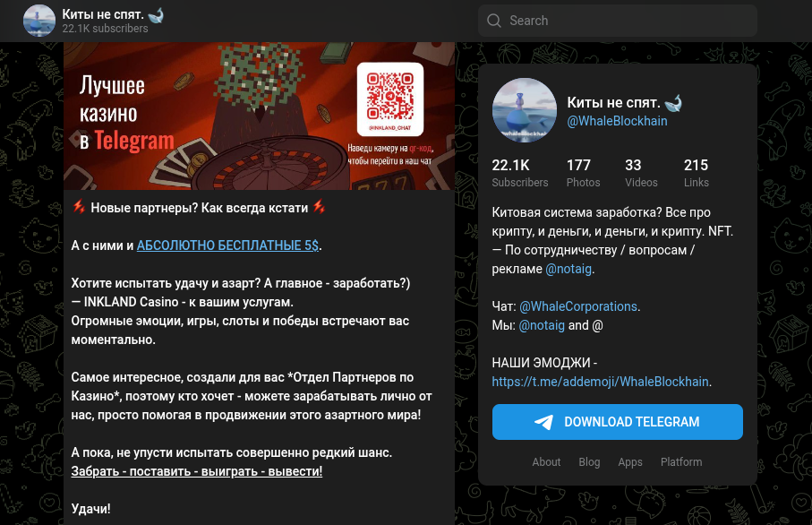Open the @WhaleBlockhain username link
Image resolution: width=812 pixels, height=525 pixels.
pyautogui.click(x=618, y=121)
